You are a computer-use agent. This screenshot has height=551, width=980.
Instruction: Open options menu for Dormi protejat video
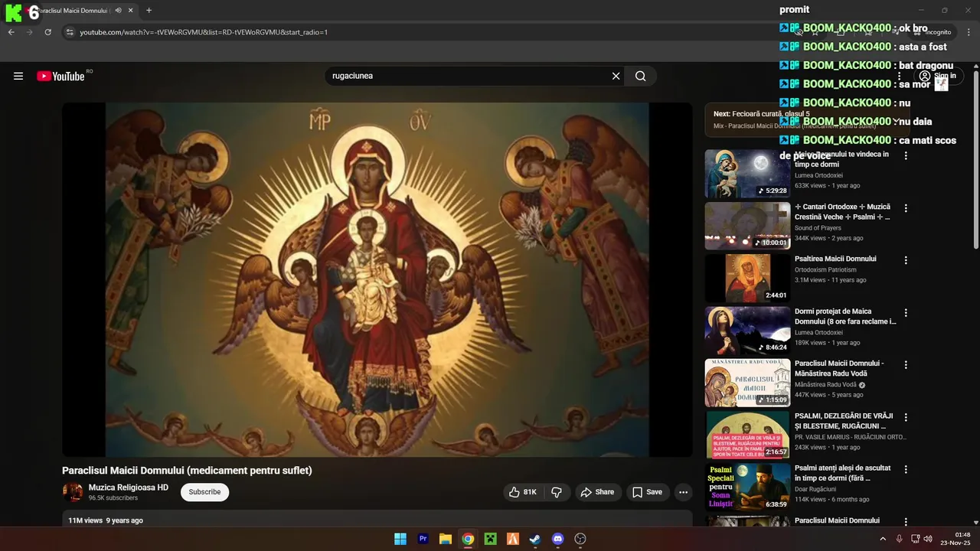[906, 313]
